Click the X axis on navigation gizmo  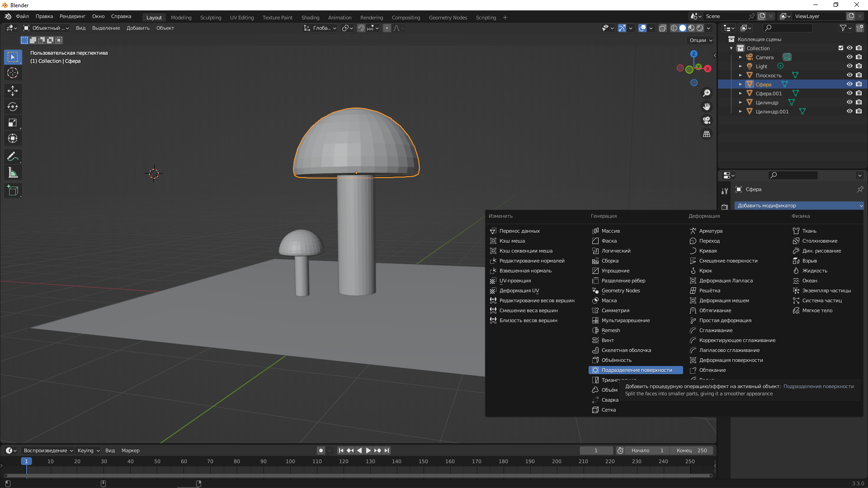[708, 69]
